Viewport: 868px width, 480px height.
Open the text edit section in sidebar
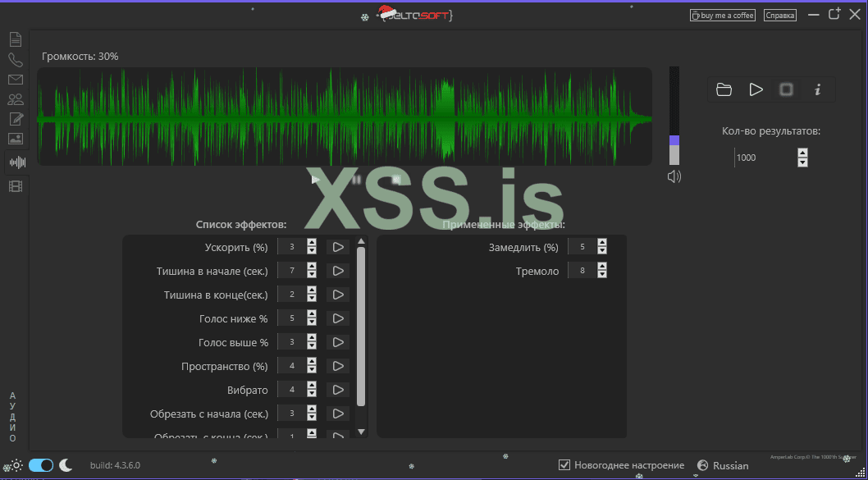pyautogui.click(x=16, y=119)
